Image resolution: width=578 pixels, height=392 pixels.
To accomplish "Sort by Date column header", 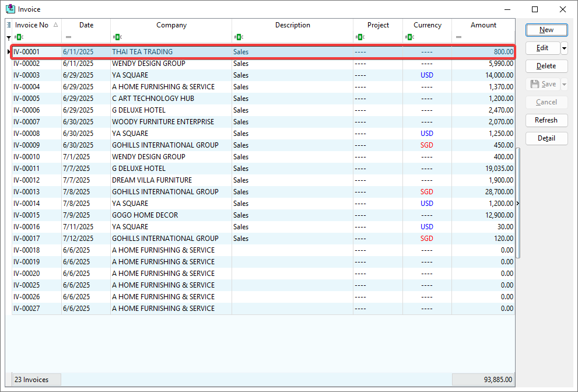I will pos(86,25).
